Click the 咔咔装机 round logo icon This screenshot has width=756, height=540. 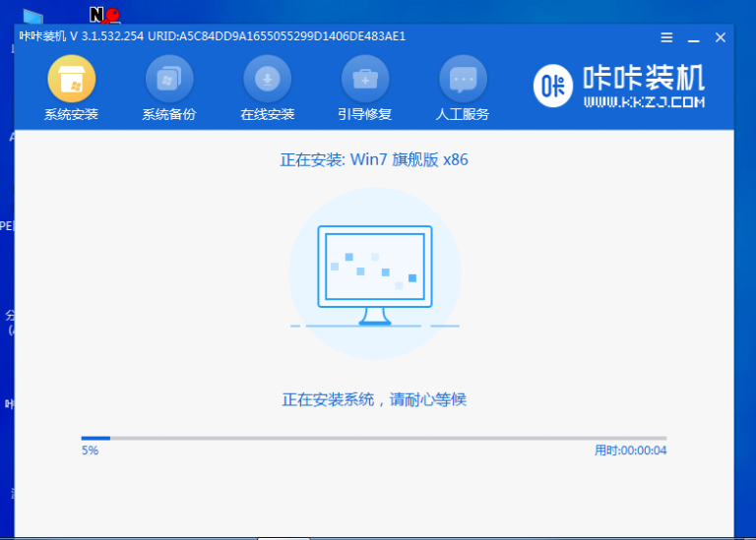click(x=553, y=85)
